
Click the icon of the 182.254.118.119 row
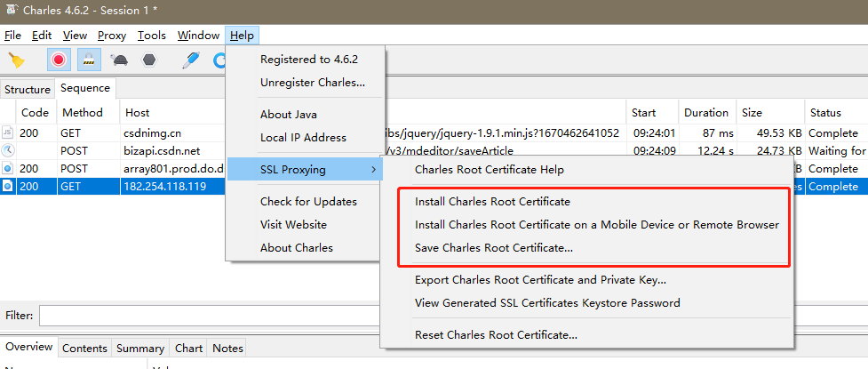[x=8, y=187]
